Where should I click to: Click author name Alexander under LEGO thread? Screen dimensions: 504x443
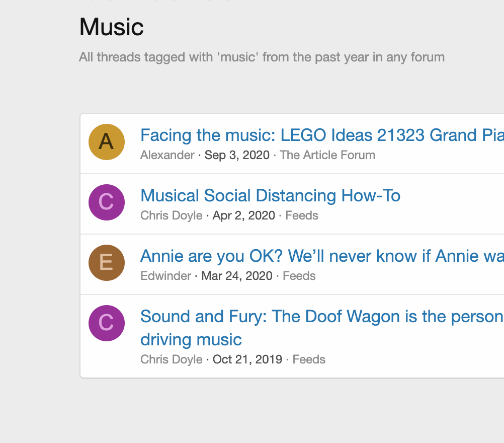(x=167, y=155)
